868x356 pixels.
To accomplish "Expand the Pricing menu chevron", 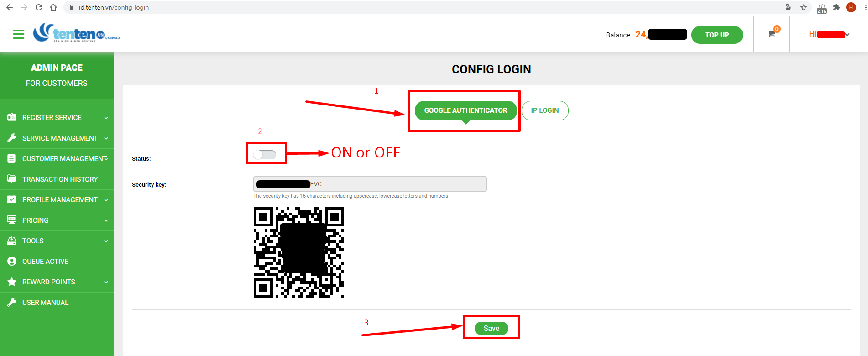I will [106, 220].
